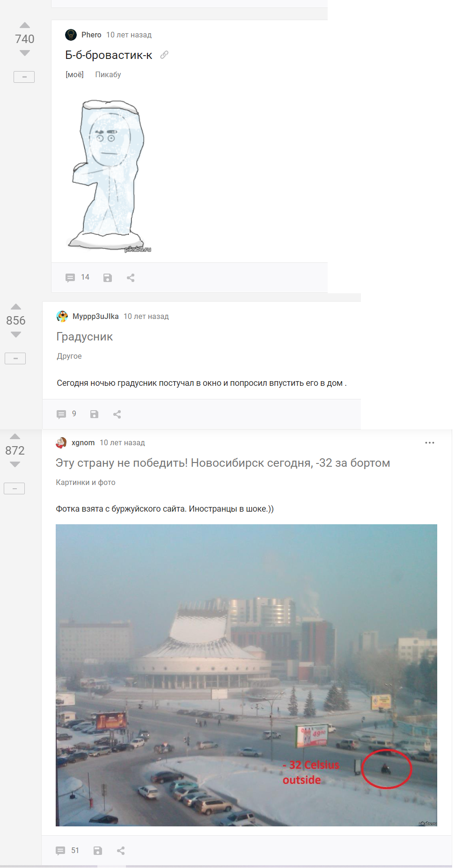This screenshot has width=455, height=868.
Task: Collapse the Phero post with minus button
Action: 24,77
